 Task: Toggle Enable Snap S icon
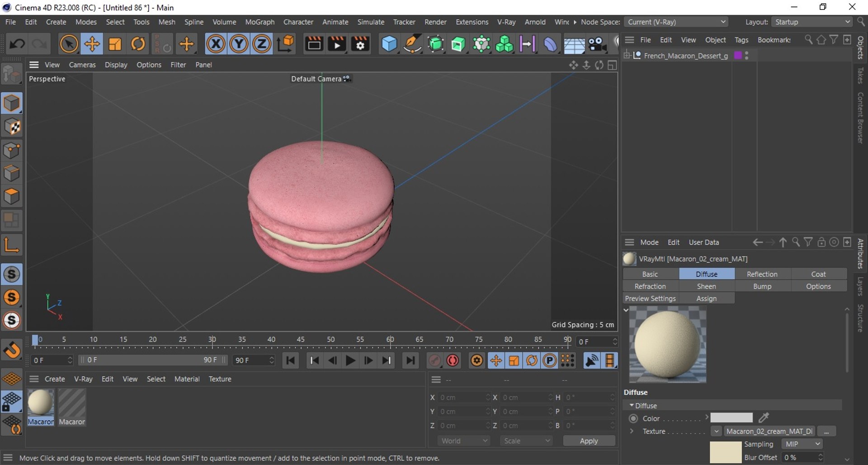pos(12,274)
